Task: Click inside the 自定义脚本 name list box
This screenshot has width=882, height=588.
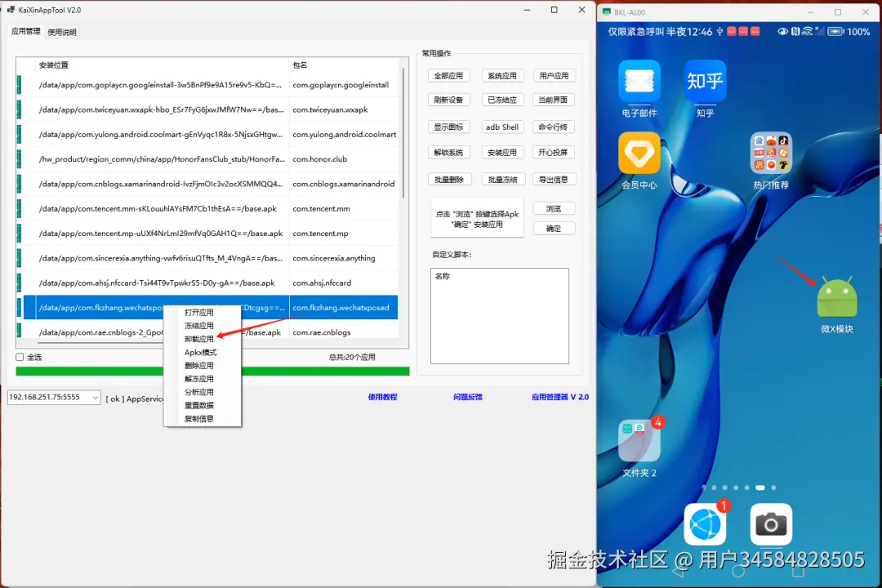Action: pyautogui.click(x=500, y=316)
